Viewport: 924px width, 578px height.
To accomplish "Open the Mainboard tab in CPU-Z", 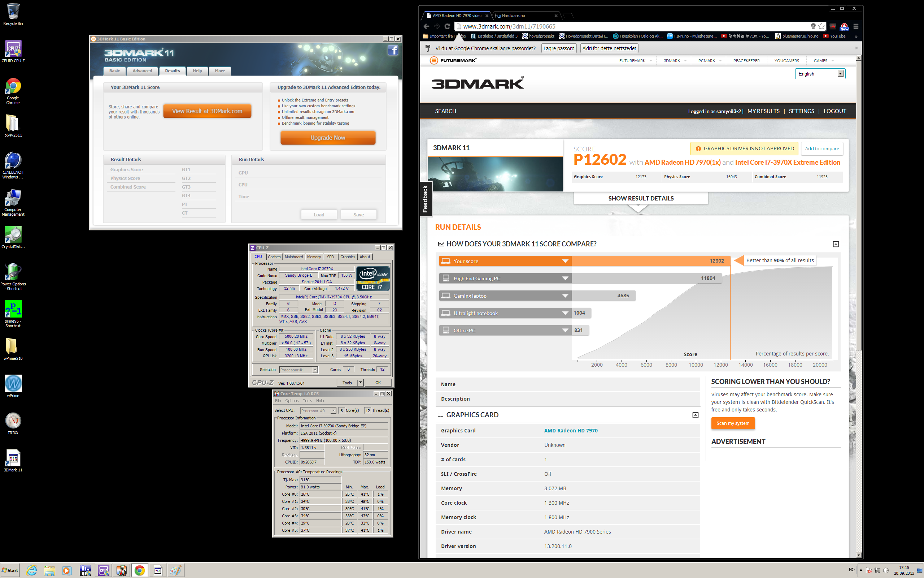I will click(293, 257).
